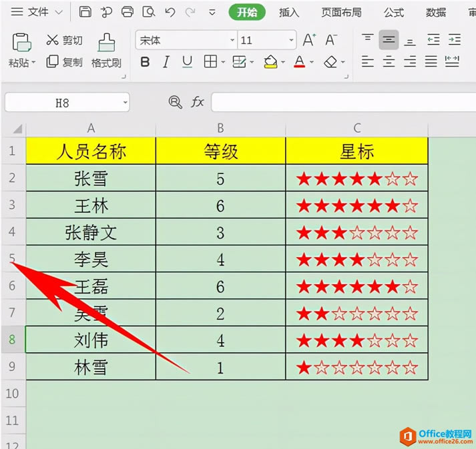
Task: Undo the last action
Action: click(x=170, y=12)
